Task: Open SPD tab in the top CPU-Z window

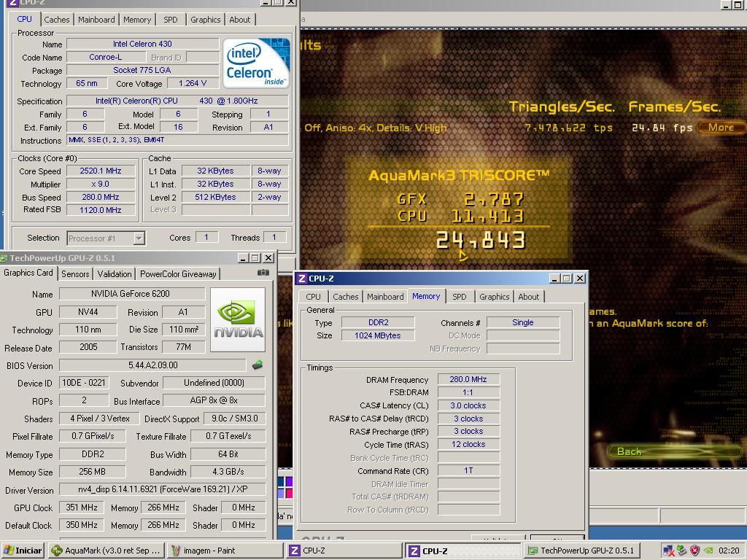Action: (170, 20)
